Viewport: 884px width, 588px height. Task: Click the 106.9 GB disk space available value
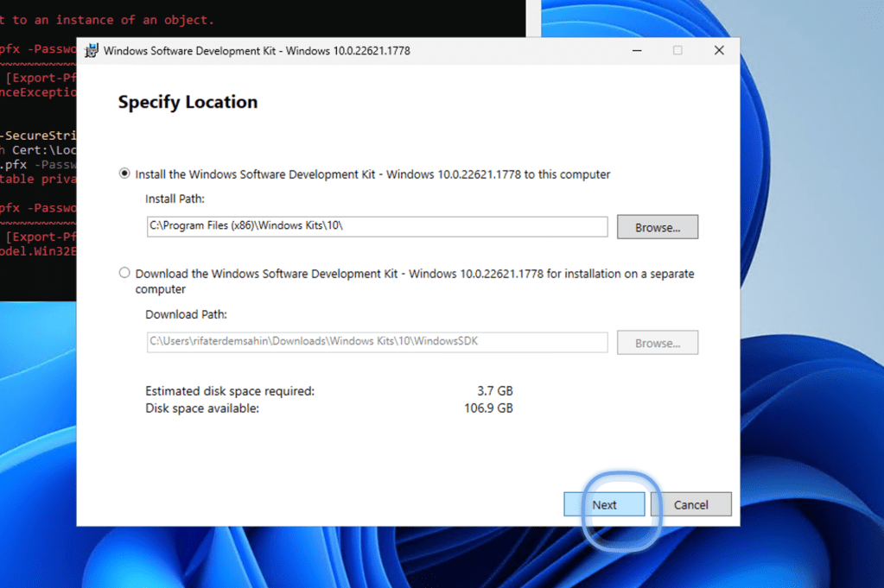488,408
